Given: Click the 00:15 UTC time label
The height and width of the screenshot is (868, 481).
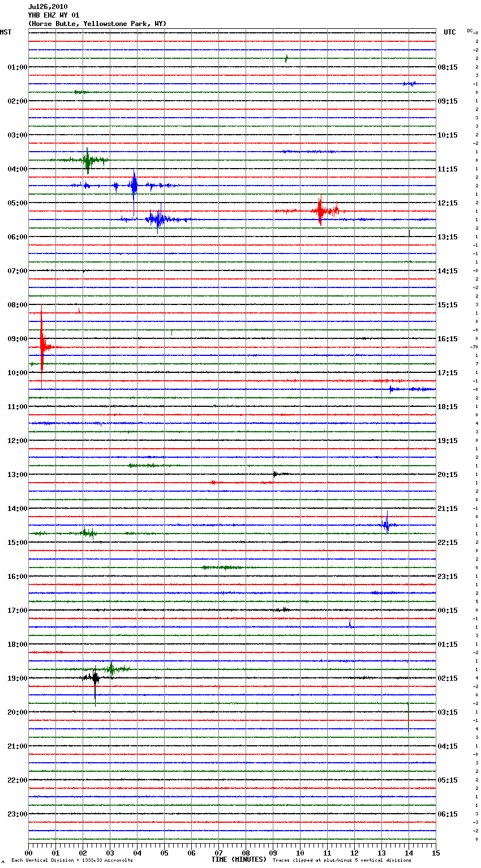Looking at the screenshot, I should pyautogui.click(x=448, y=611).
